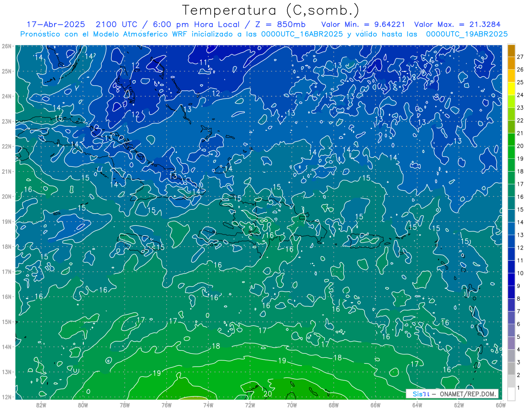Click the '15N' latitude axis label
The height and width of the screenshot is (411, 532).
(x=6, y=322)
